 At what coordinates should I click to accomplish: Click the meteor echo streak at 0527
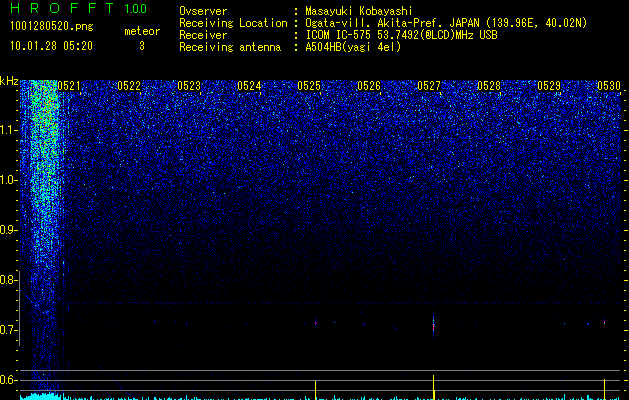coord(434,326)
